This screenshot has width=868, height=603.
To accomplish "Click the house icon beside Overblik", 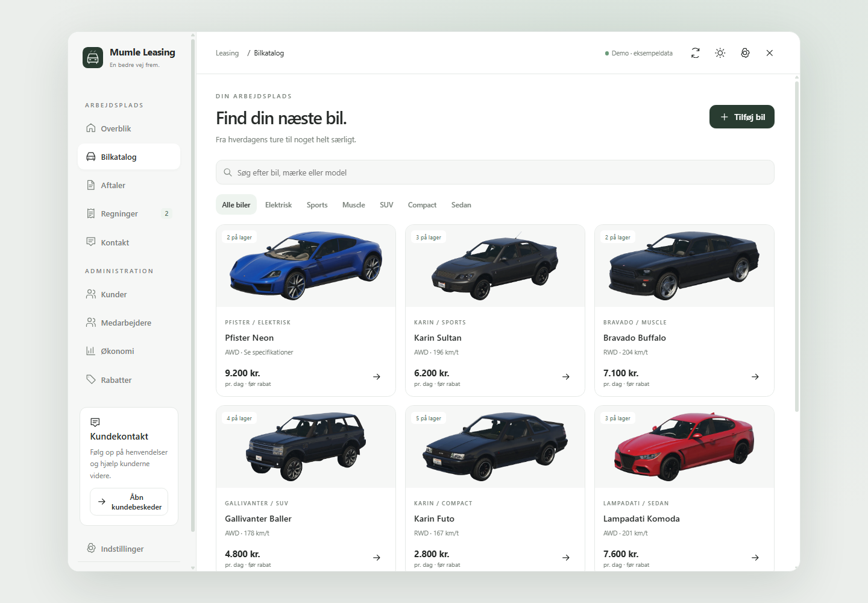I will pyautogui.click(x=91, y=128).
